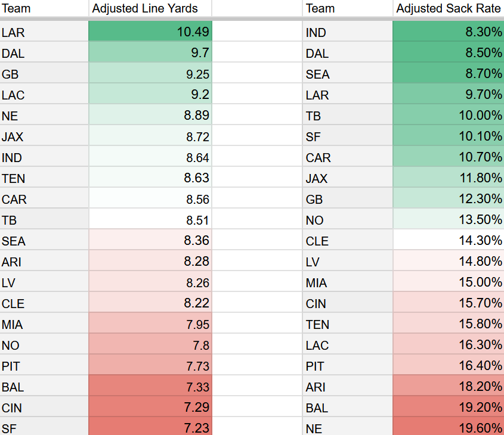Select the 12.30% sack rate cell

tap(448, 199)
